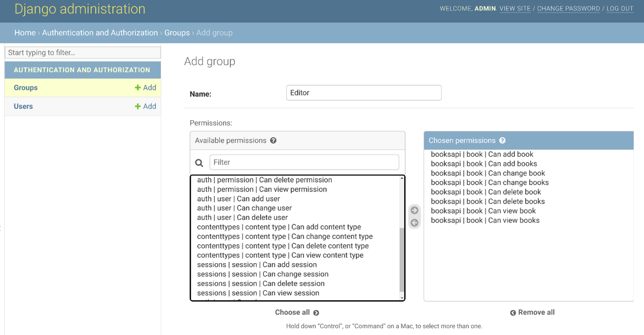Go to Home in the breadcrumb
This screenshot has height=335, width=644.
pyautogui.click(x=25, y=33)
